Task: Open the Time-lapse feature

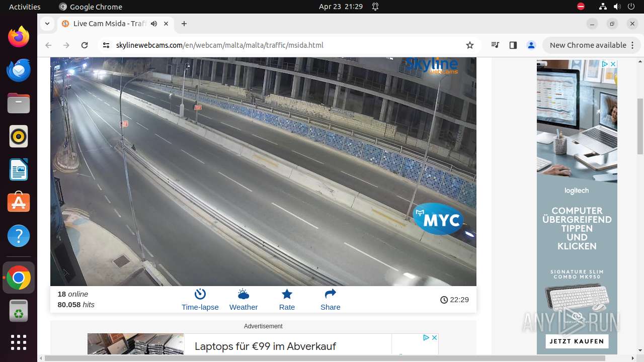Action: tap(200, 300)
